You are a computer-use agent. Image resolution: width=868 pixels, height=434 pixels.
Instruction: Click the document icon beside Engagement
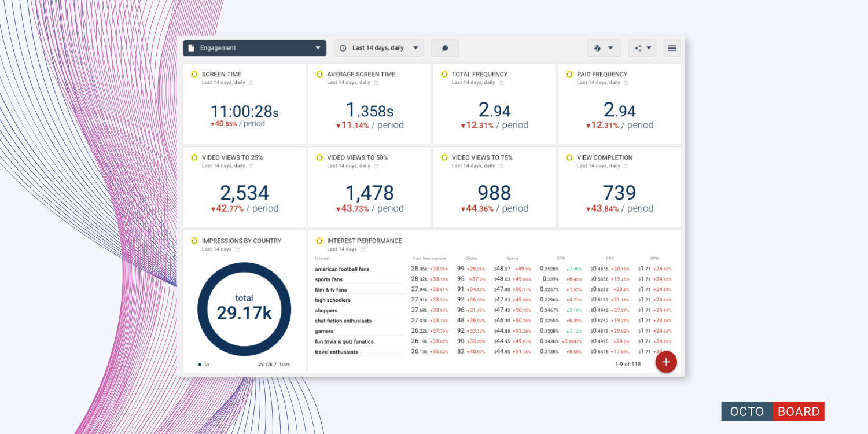(191, 48)
